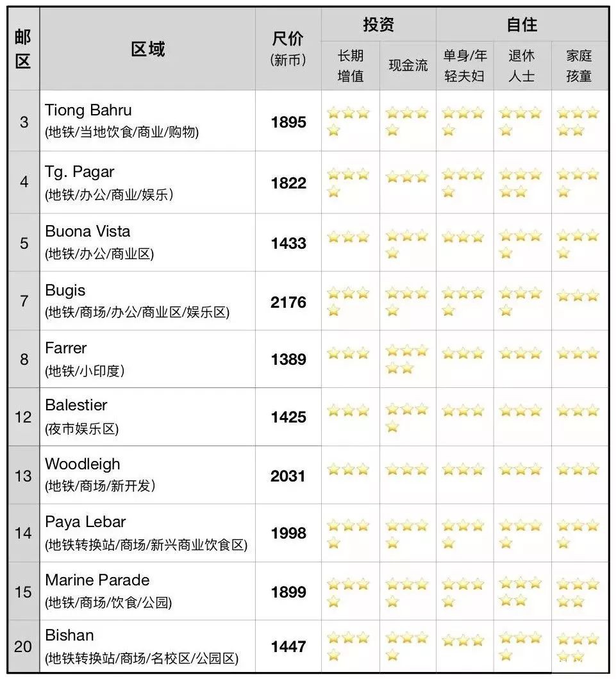Select Marine Parade's 退休人士 star rating
This screenshot has width=616, height=679.
[x=520, y=591]
